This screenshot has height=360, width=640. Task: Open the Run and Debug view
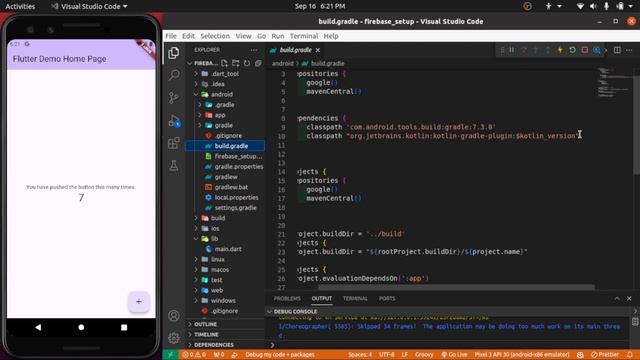pos(175,121)
